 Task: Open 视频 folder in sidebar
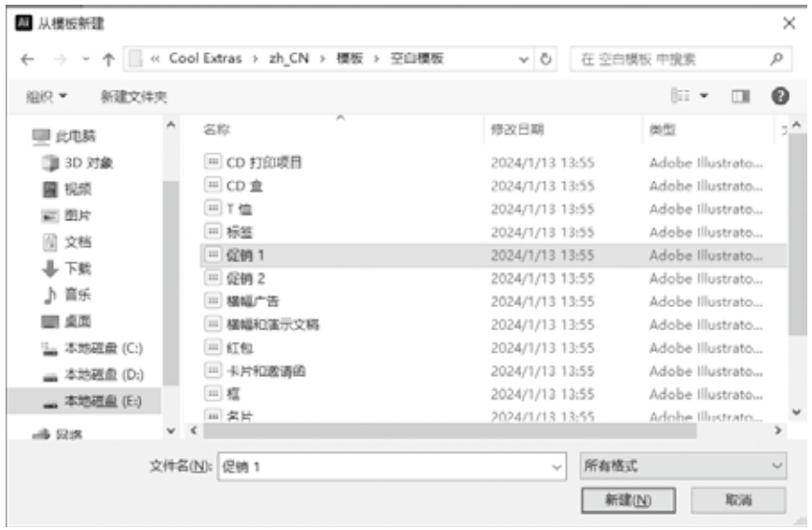coord(66,189)
